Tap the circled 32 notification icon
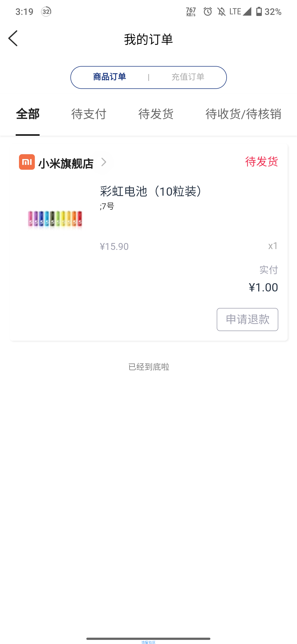The image size is (297, 644). point(46,12)
